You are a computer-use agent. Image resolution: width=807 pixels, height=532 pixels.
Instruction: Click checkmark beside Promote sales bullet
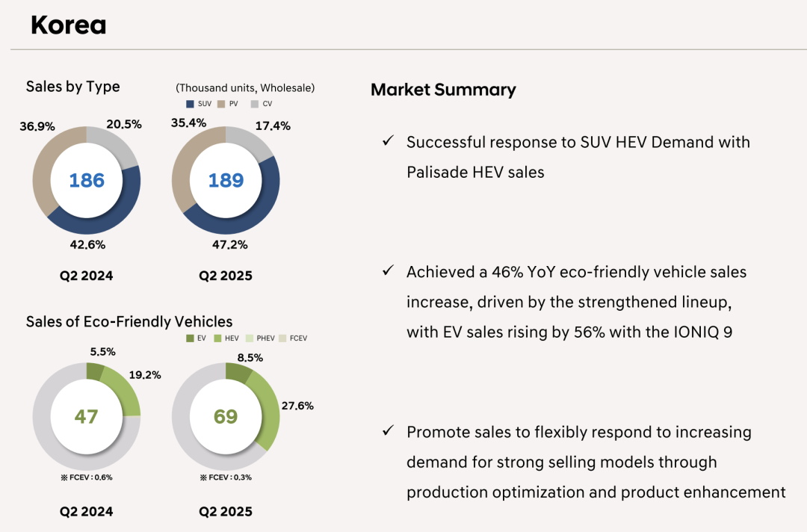coord(387,431)
